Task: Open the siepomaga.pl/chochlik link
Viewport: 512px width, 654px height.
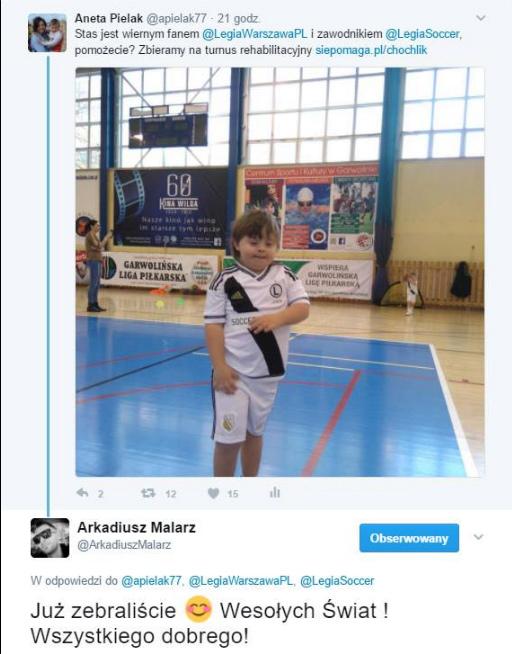Action: tap(371, 50)
